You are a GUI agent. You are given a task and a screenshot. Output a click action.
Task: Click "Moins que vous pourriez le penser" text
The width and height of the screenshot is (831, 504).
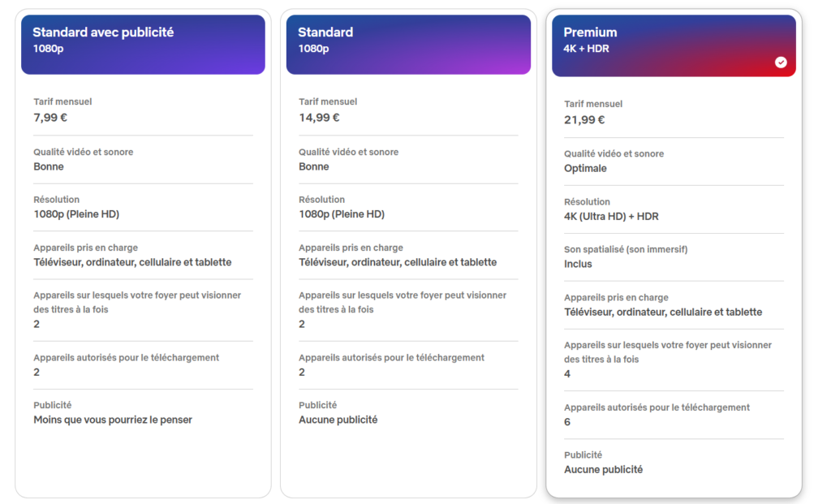(x=113, y=420)
